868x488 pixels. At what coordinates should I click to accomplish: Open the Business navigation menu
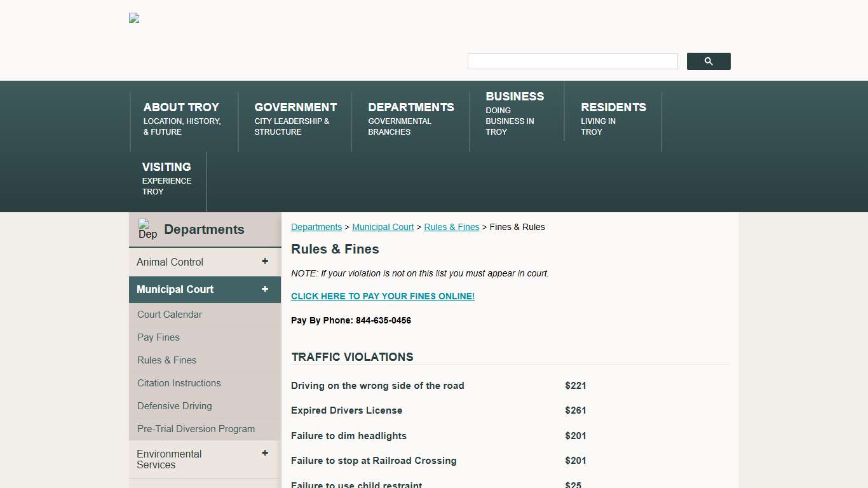[514, 112]
